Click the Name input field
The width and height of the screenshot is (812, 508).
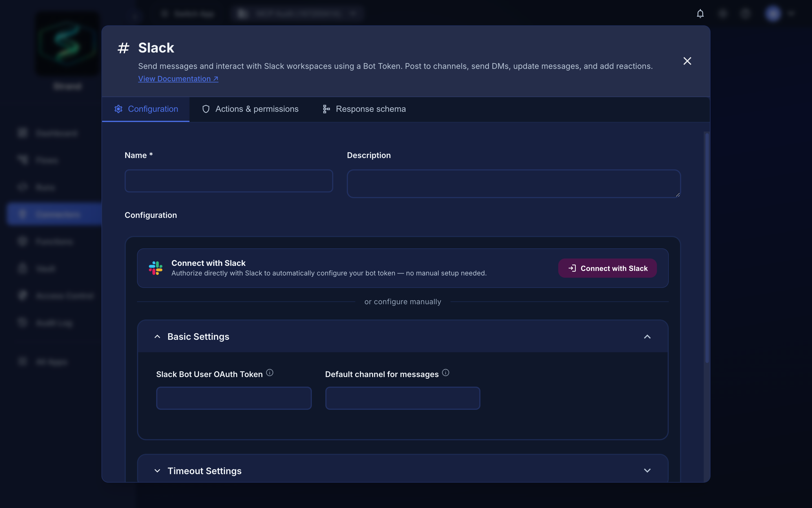[x=229, y=181]
